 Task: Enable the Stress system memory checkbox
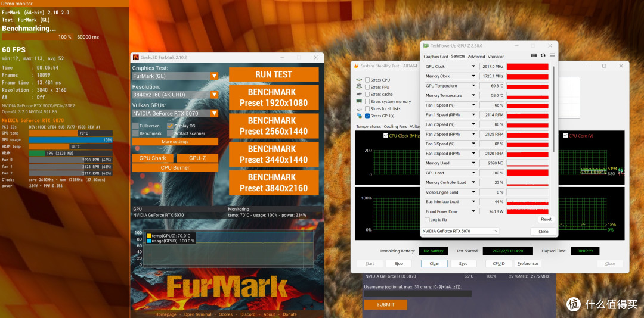(x=367, y=101)
